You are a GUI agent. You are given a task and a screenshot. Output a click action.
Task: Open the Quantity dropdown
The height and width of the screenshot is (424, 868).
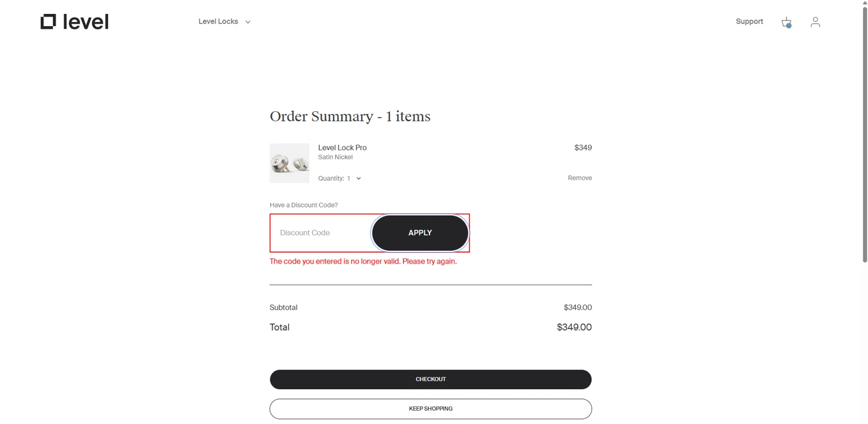click(x=354, y=178)
